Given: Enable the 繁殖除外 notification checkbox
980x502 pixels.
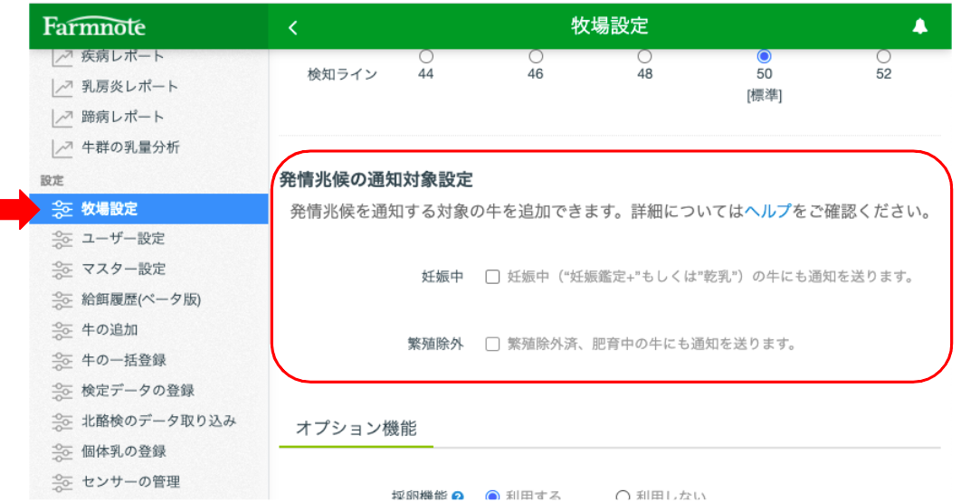Looking at the screenshot, I should pyautogui.click(x=492, y=344).
